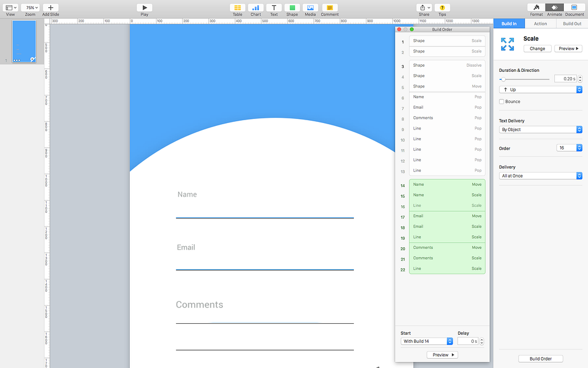The width and height of the screenshot is (588, 368).
Task: Switch to the Action tab
Action: click(x=540, y=24)
